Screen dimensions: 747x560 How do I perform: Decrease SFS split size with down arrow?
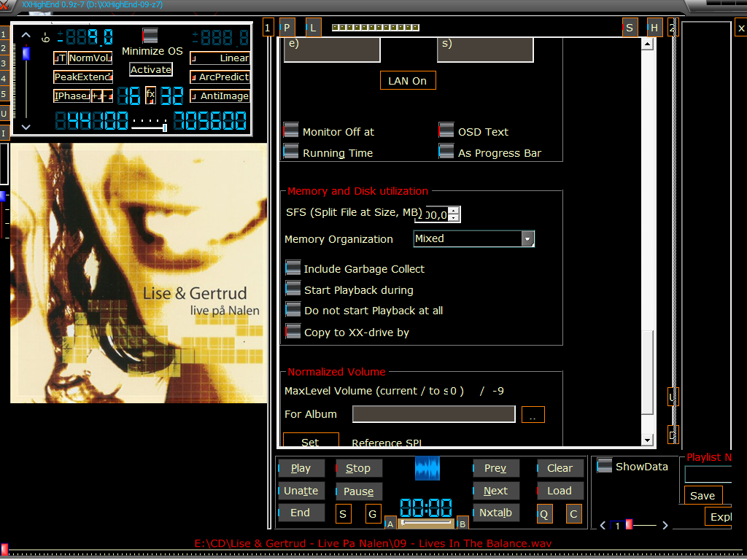pos(454,217)
